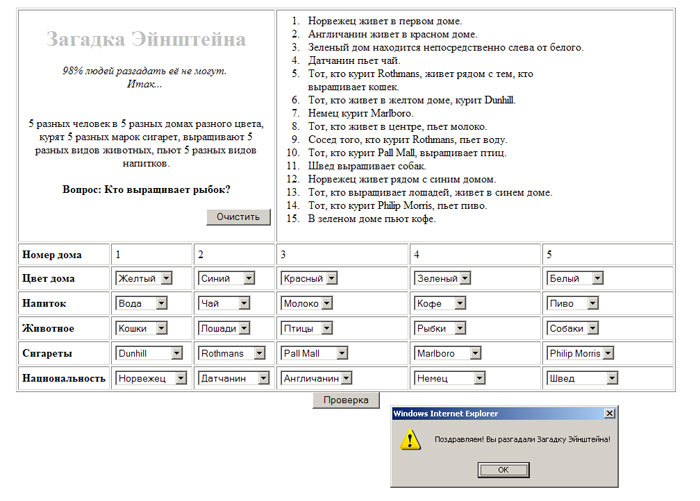Open house 1 color dropdown showing Желтый

[x=145, y=277]
